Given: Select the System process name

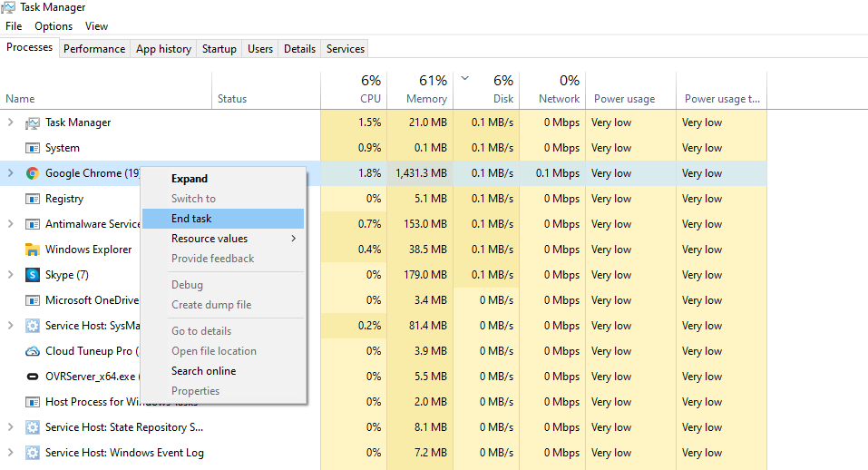Looking at the screenshot, I should 63,148.
